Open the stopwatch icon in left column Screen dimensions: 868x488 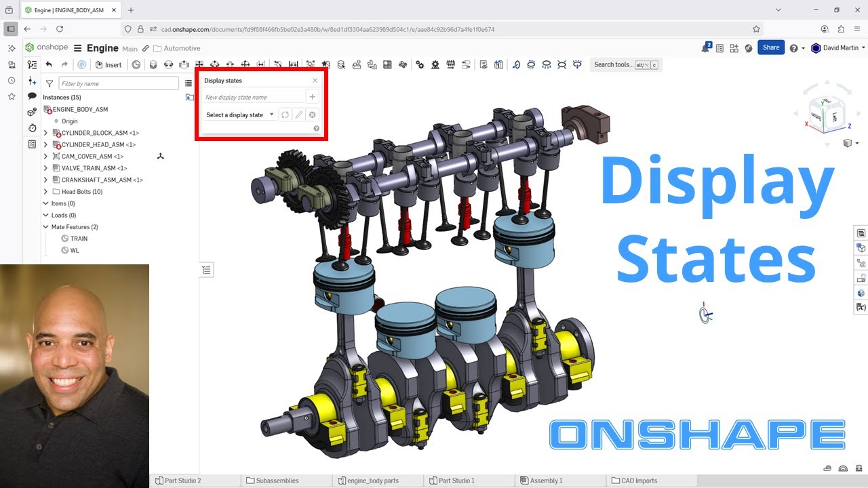pos(32,127)
